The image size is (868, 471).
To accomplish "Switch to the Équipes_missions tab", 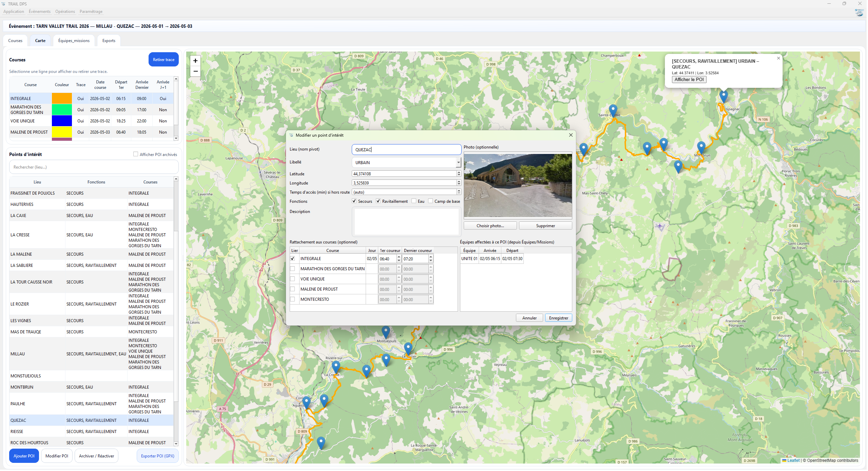I will click(x=74, y=41).
